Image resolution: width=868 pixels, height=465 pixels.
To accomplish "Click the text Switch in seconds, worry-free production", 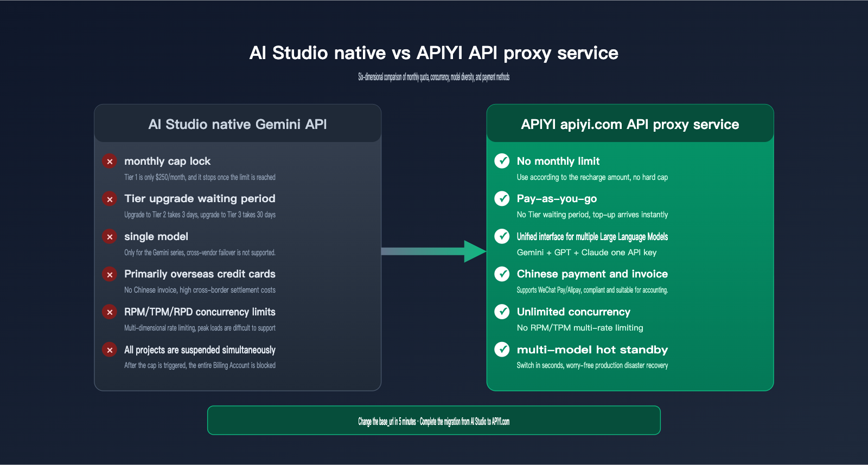I will click(592, 365).
